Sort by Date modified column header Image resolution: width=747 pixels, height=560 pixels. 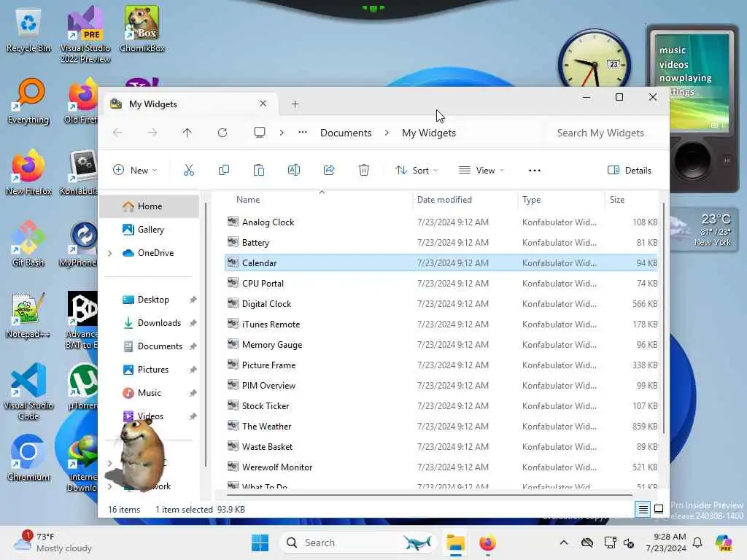pyautogui.click(x=465, y=200)
